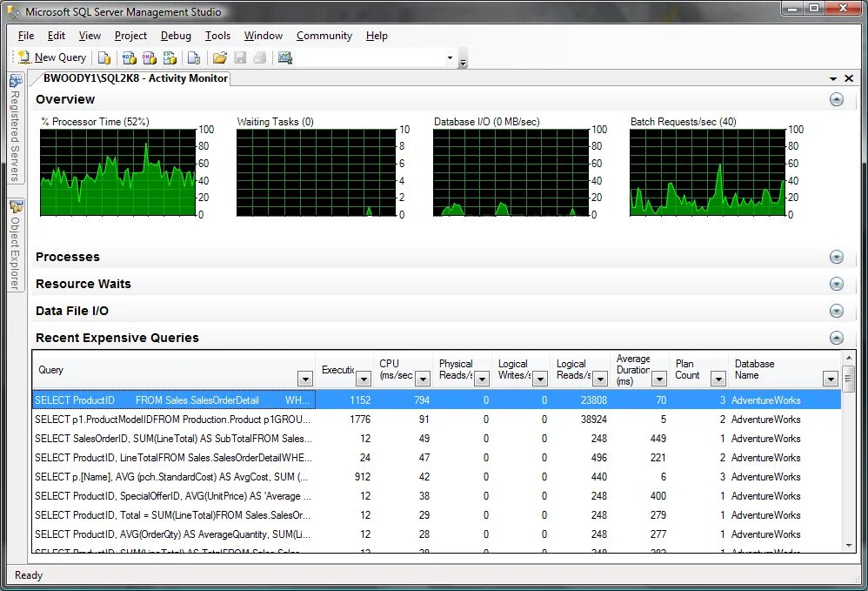868x591 pixels.
Task: Open Database Engine Query icon
Action: pyautogui.click(x=104, y=57)
